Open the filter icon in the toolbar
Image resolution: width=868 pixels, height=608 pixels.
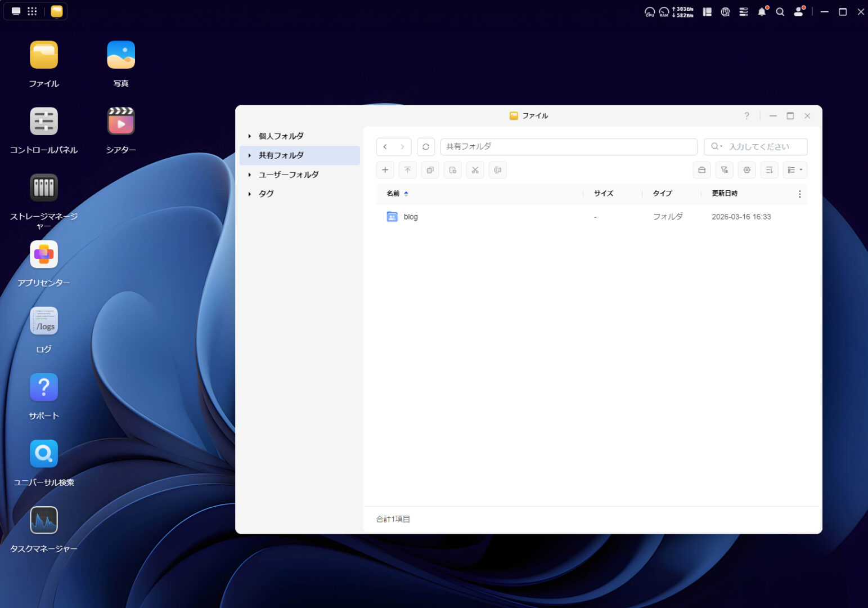pos(724,170)
